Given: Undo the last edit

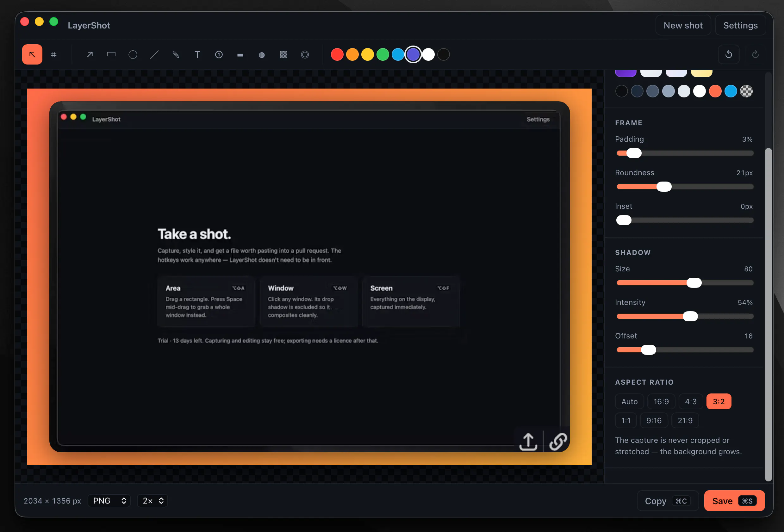Looking at the screenshot, I should click(x=729, y=54).
